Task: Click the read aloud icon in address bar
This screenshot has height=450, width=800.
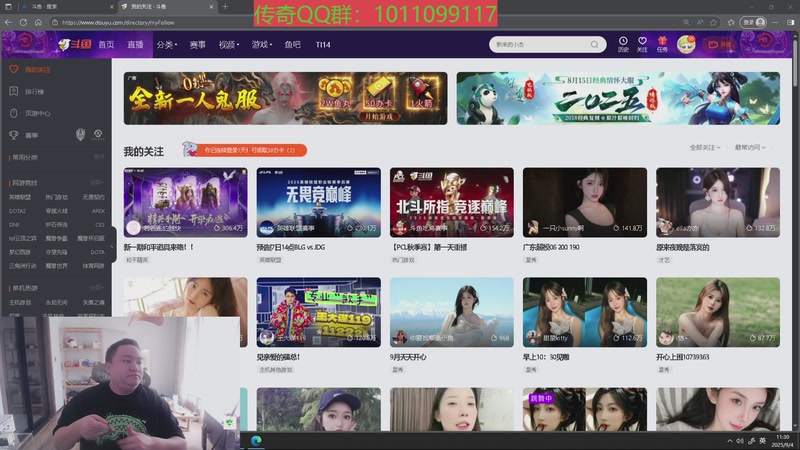Action: [x=700, y=22]
